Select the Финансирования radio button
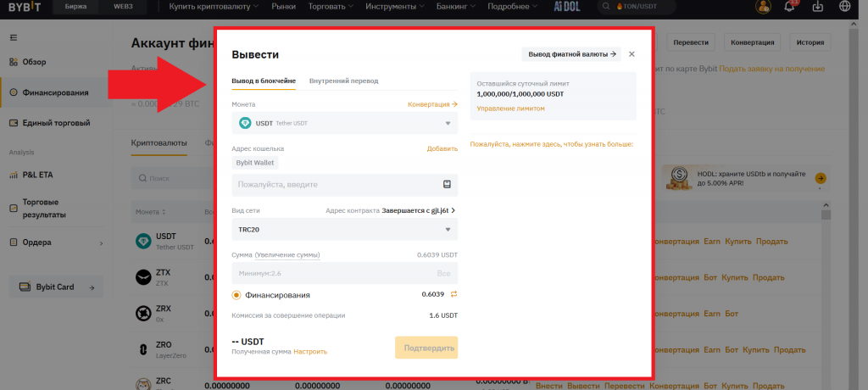868x390 pixels. (x=236, y=295)
